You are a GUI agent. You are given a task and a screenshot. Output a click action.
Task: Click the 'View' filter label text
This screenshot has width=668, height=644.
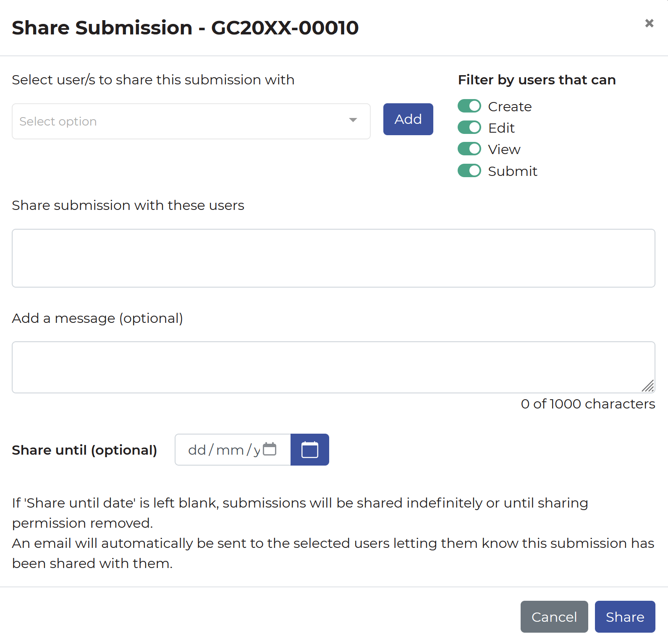click(504, 149)
